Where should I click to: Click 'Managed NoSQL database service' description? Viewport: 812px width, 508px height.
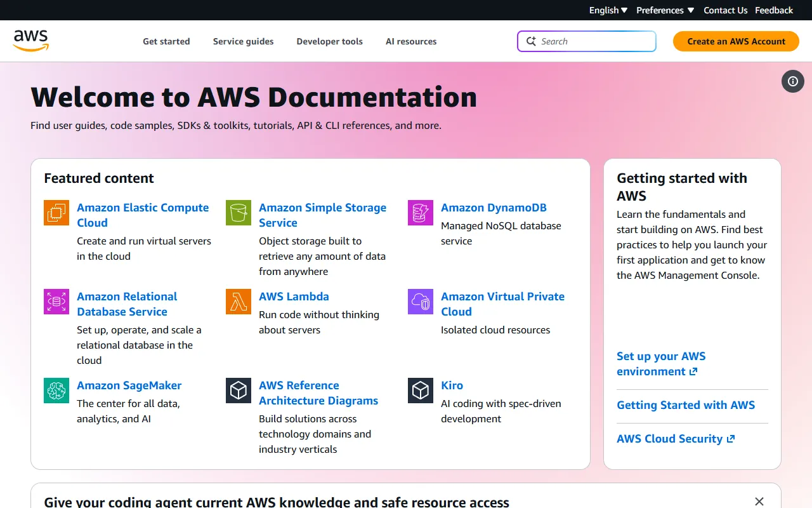(x=501, y=233)
